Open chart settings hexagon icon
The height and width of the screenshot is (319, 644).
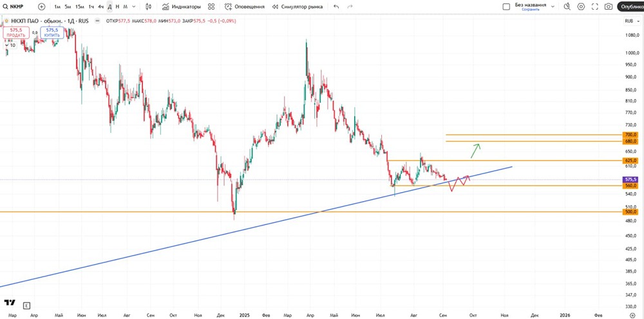tap(581, 6)
